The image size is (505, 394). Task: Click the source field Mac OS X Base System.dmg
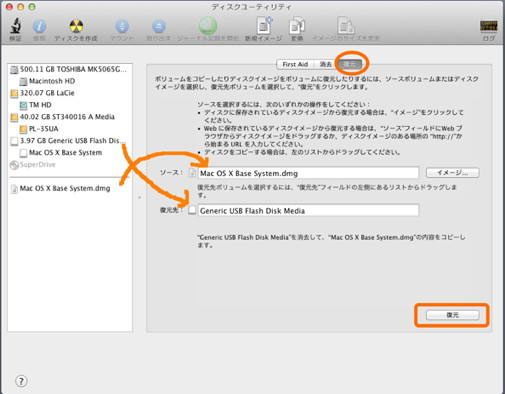308,173
